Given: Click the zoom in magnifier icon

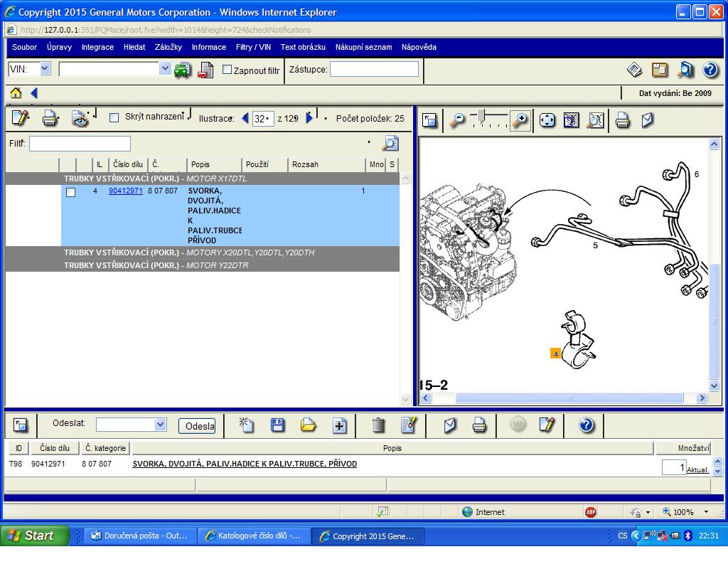Looking at the screenshot, I should click(x=520, y=120).
